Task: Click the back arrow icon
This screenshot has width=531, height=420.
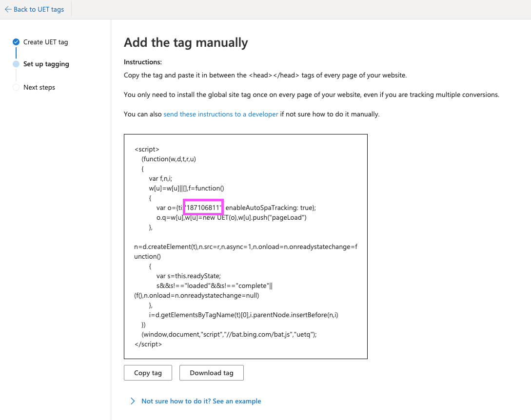Action: (x=8, y=9)
